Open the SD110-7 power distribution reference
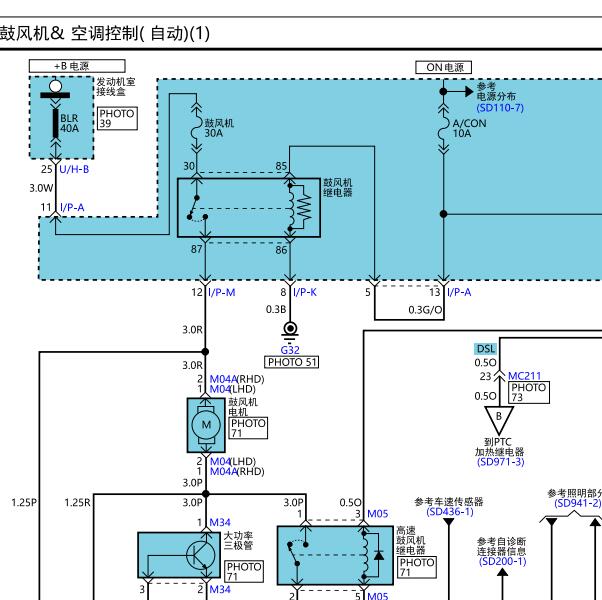 point(500,108)
